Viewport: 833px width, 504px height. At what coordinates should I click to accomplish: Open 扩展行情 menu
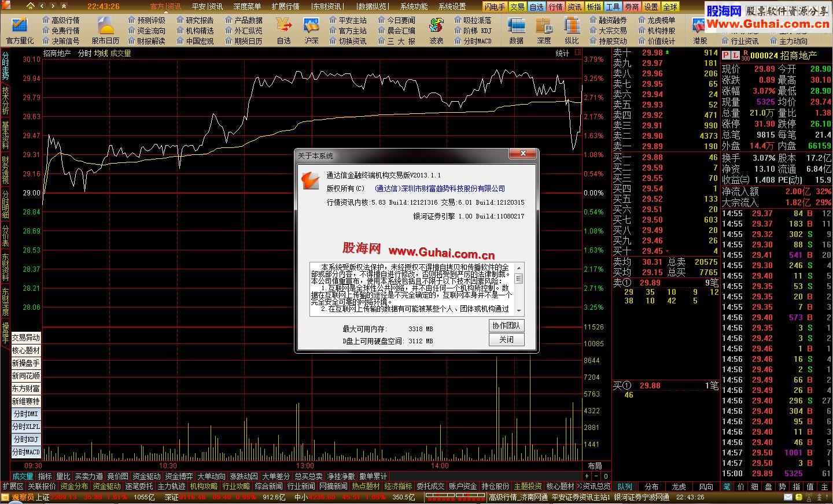pyautogui.click(x=285, y=6)
